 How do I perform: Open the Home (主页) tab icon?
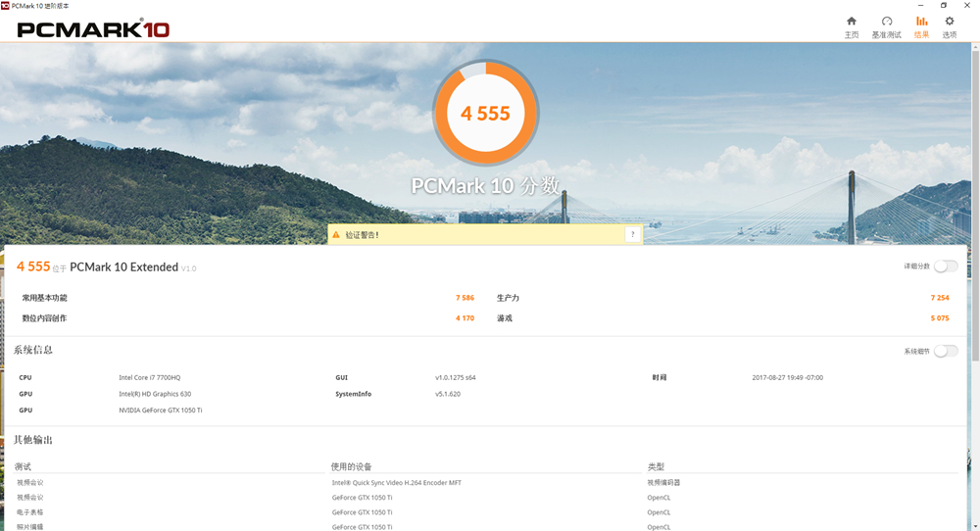click(852, 27)
